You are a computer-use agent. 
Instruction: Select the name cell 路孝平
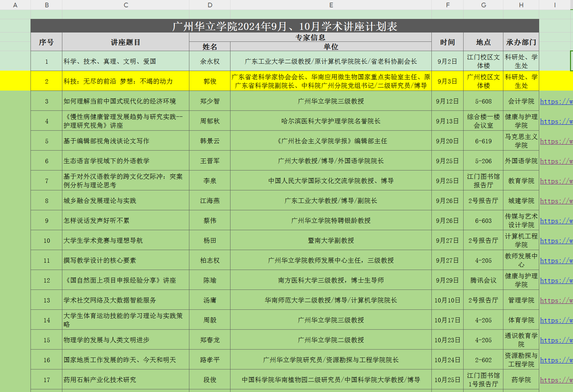[x=210, y=360]
